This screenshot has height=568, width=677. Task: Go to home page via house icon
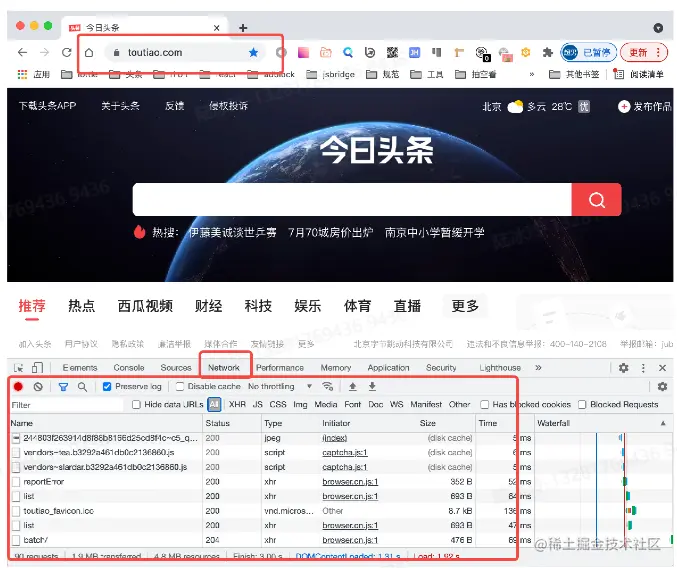pyautogui.click(x=89, y=53)
